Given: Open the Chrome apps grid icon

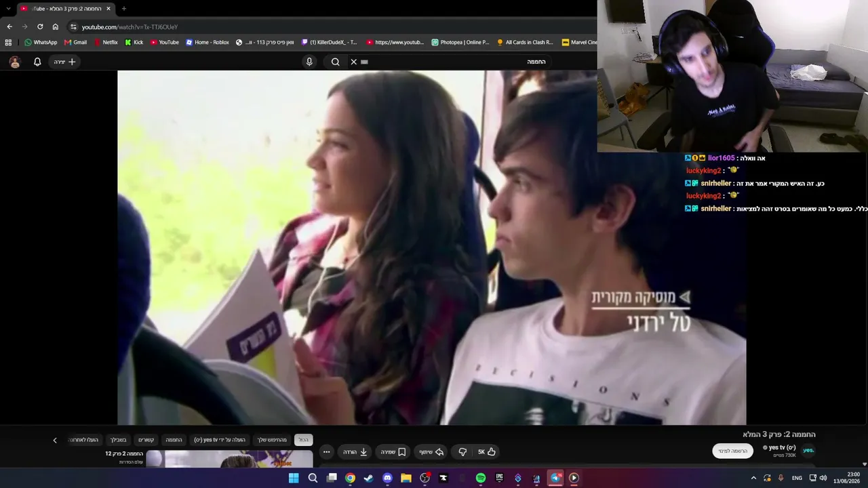Looking at the screenshot, I should (8, 42).
